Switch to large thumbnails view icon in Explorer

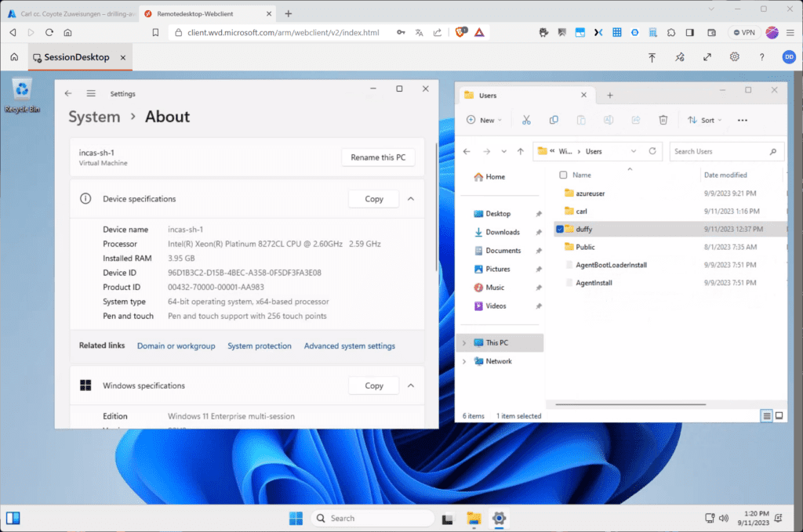pos(779,416)
